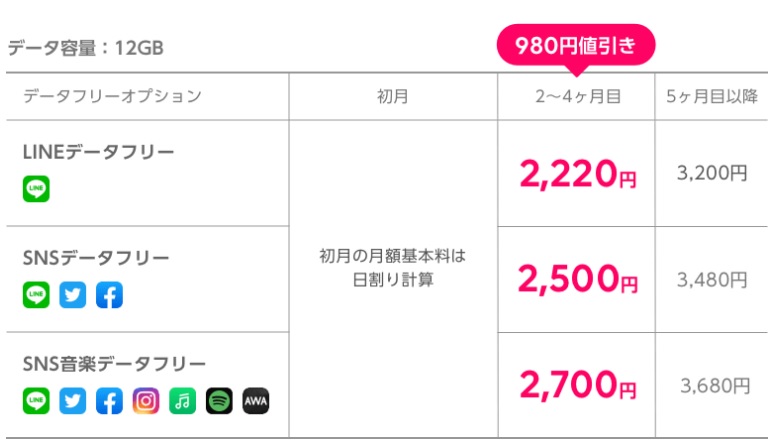
Task: Click LINE icon in SNSデータフリー row
Action: tap(36, 295)
